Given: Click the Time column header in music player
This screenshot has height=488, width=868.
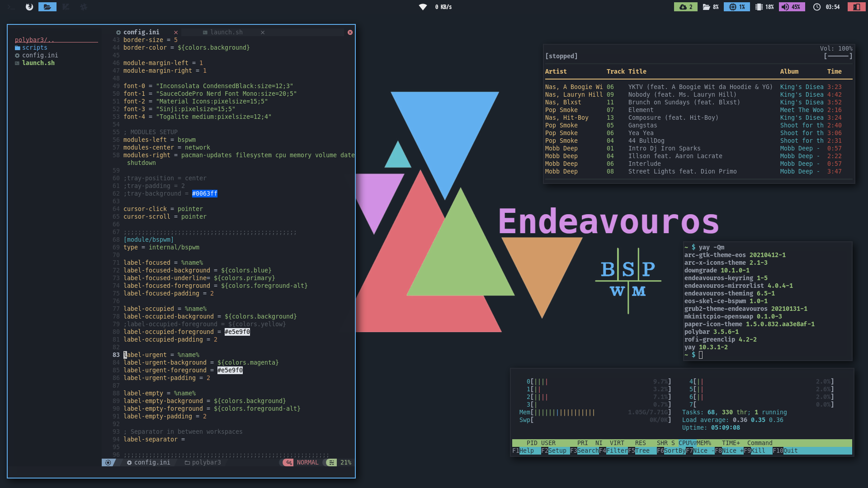Looking at the screenshot, I should (835, 71).
